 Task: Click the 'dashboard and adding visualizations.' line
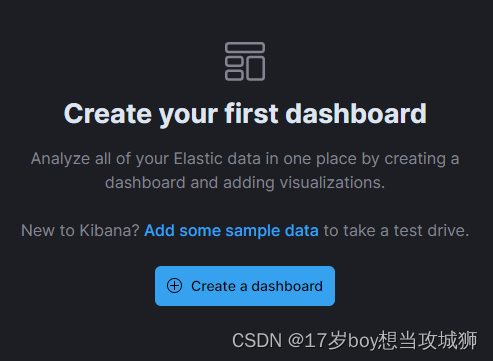[x=245, y=183]
